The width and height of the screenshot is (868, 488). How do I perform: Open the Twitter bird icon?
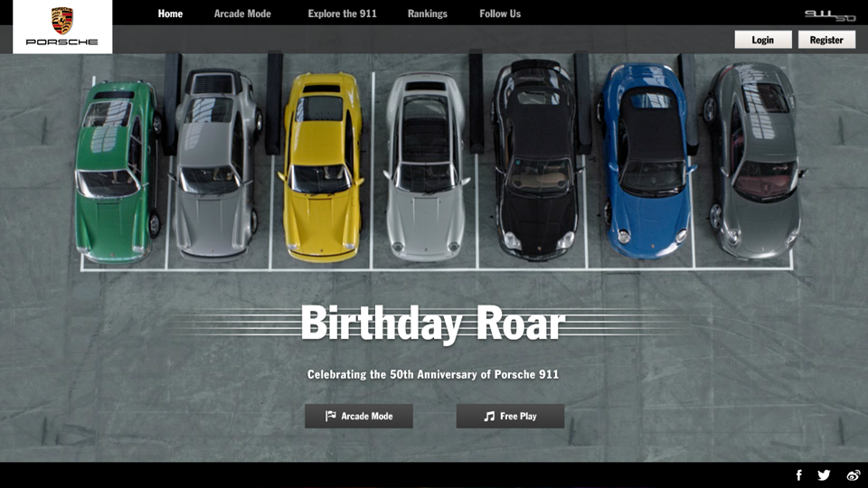824,475
